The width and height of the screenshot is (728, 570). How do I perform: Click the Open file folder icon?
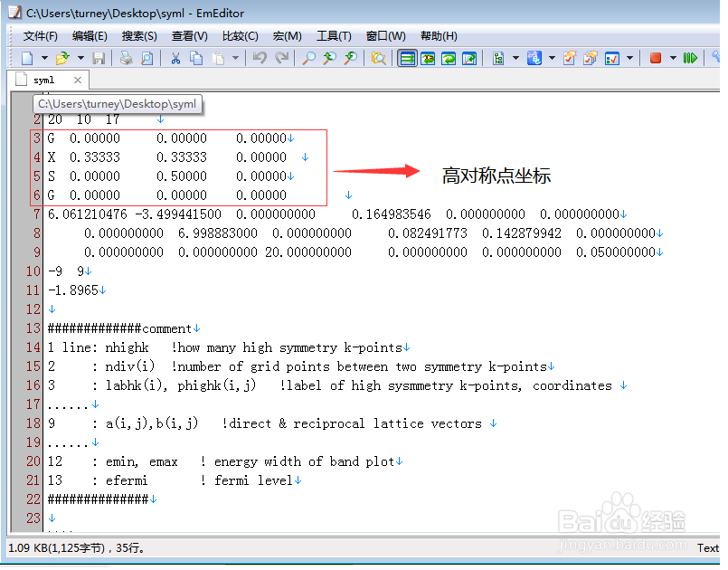(62, 58)
